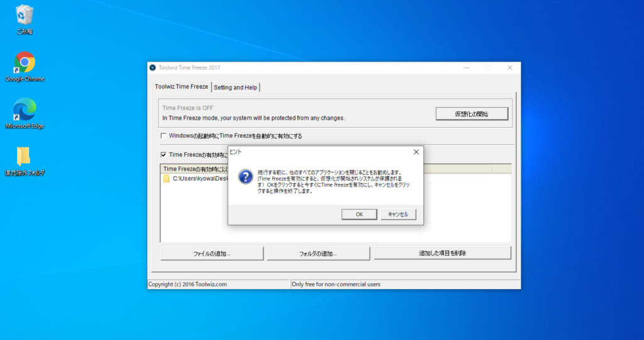The width and height of the screenshot is (644, 340).
Task: Enable Windows startup auto Time Freeze checkbox
Action: (164, 135)
